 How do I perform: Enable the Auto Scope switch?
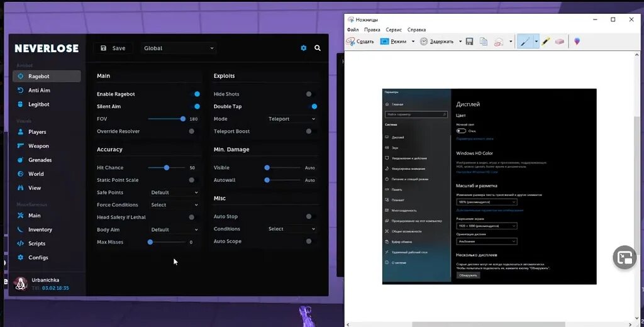point(311,241)
